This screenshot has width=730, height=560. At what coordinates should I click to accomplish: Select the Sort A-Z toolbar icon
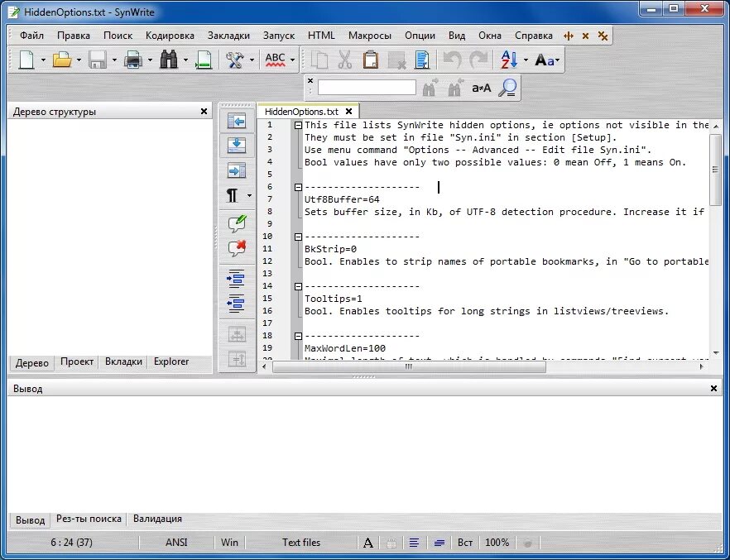pos(508,60)
